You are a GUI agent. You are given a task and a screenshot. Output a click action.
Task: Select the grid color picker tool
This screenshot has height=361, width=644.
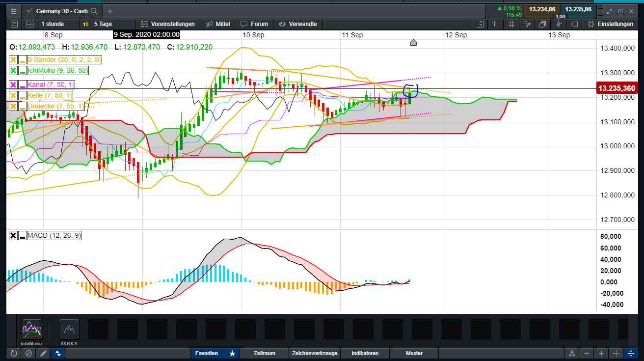click(527, 24)
